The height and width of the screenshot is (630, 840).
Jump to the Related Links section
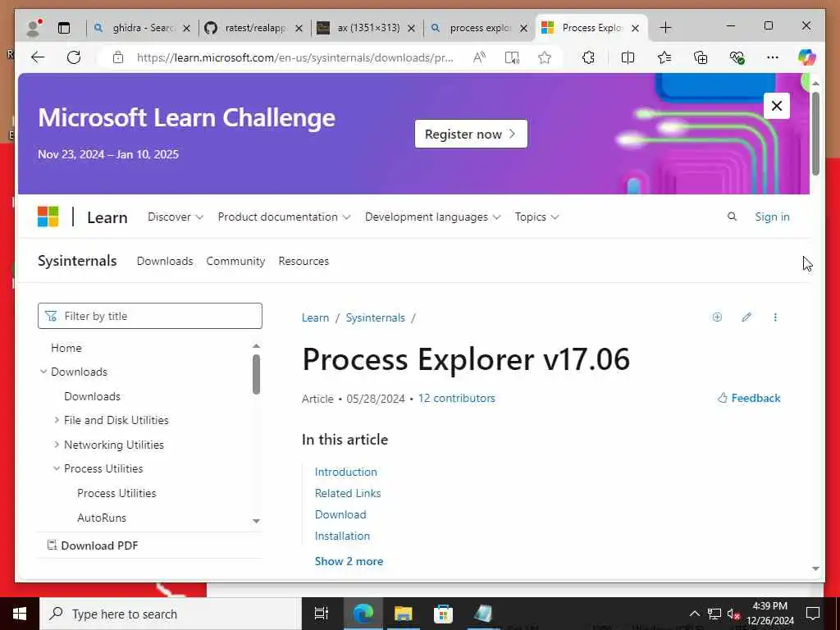(348, 493)
